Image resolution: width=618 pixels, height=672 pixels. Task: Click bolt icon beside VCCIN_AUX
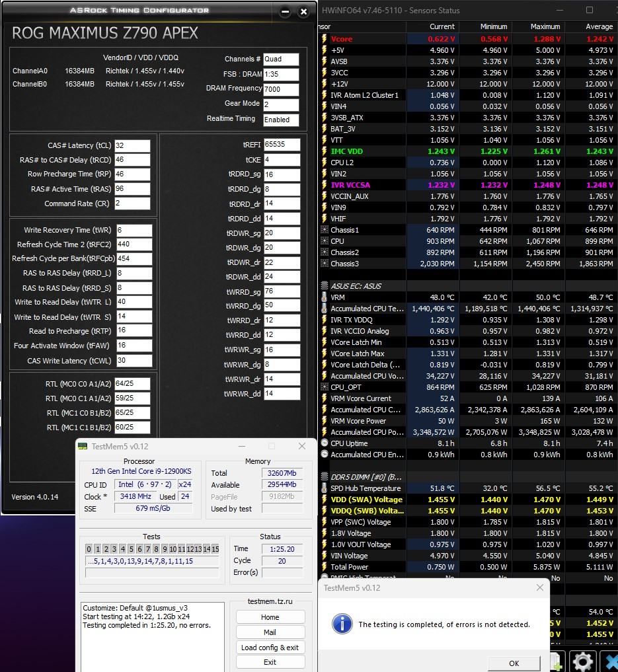(x=325, y=196)
